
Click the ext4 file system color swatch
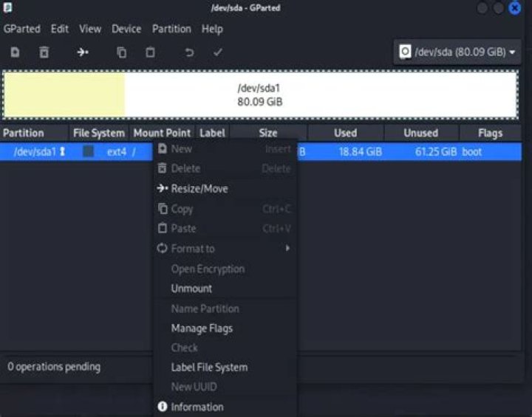[x=88, y=151]
